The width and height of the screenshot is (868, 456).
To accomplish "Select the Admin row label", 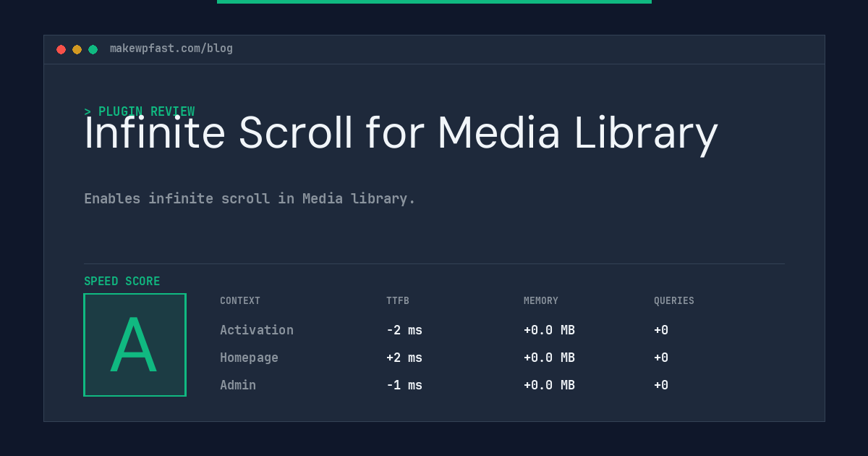I will pyautogui.click(x=238, y=385).
